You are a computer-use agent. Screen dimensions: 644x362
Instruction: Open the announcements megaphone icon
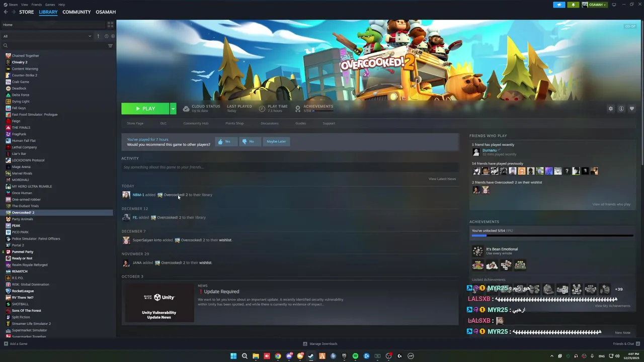(x=559, y=5)
